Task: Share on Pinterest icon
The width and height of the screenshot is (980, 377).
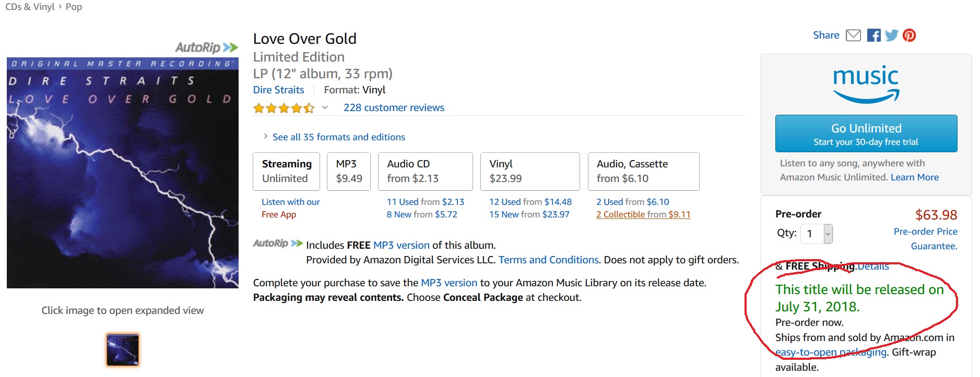Action: click(909, 35)
